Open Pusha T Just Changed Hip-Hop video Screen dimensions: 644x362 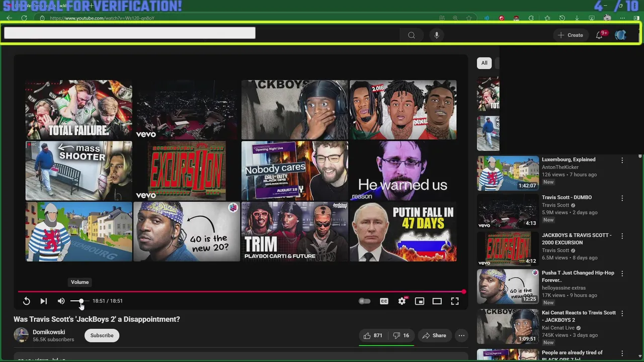pyautogui.click(x=578, y=277)
